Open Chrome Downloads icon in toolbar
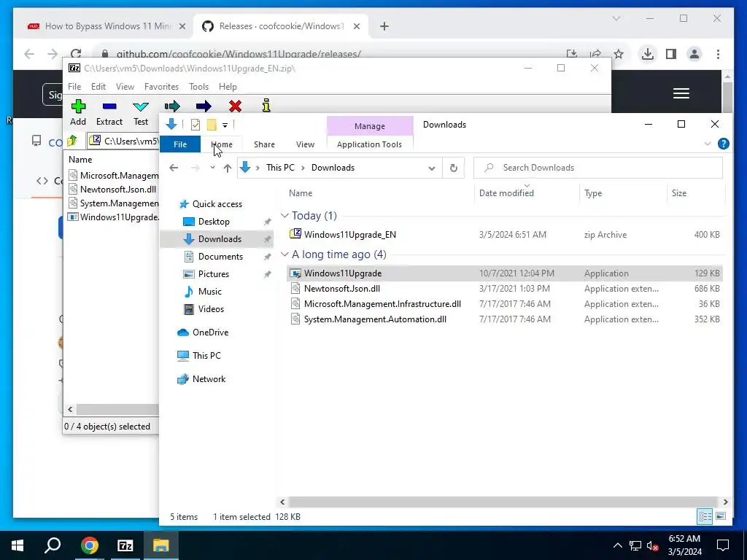The height and width of the screenshot is (560, 747). 647,54
